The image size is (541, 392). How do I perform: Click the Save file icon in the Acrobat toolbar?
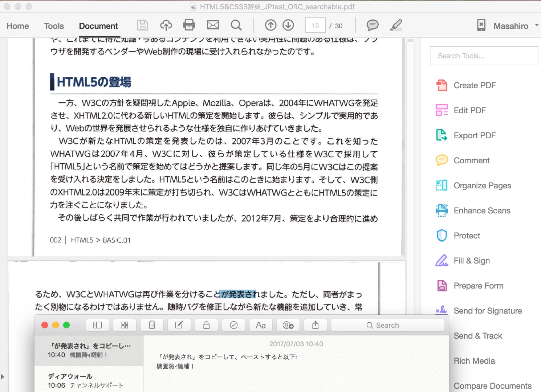coord(143,25)
